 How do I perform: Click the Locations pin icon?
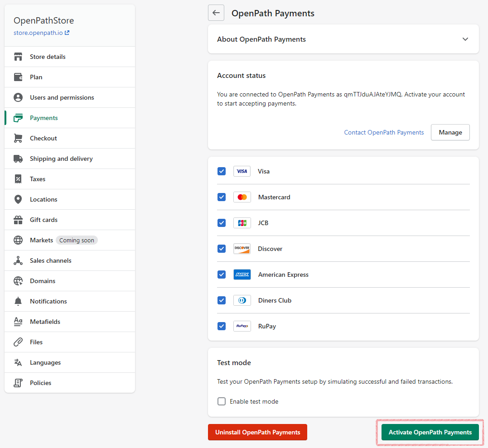(x=18, y=199)
